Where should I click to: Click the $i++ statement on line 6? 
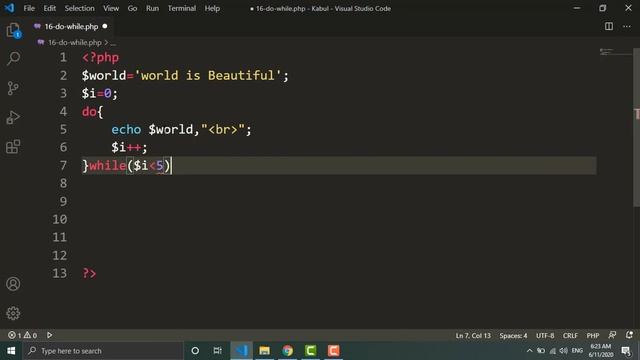pos(129,147)
